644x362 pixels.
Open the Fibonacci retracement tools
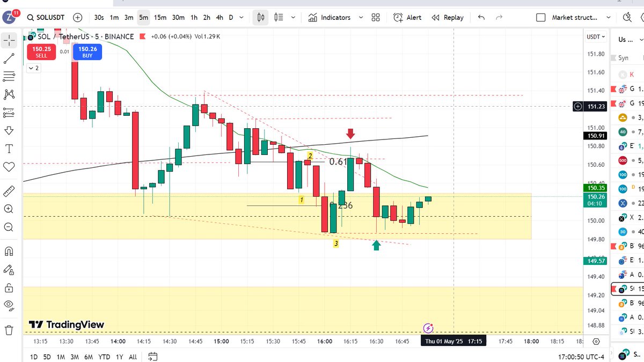click(x=9, y=76)
